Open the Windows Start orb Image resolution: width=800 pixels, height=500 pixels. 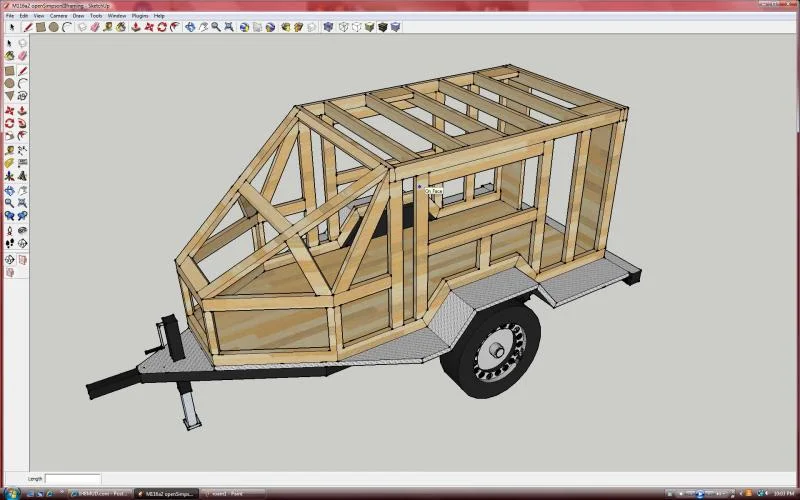tap(10, 493)
